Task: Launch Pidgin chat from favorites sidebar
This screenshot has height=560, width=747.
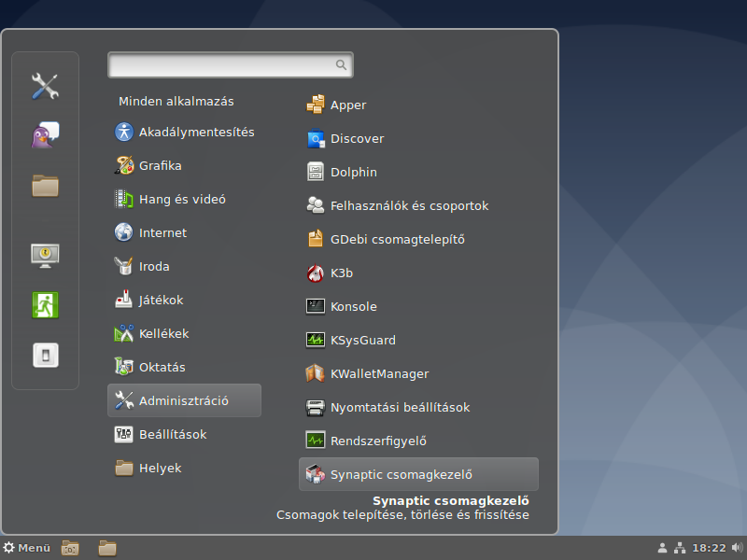Action: coord(45,134)
